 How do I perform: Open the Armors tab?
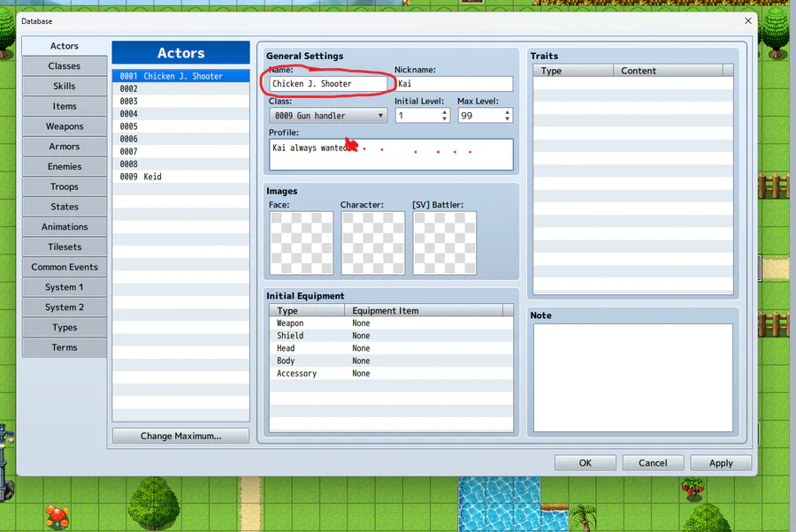point(65,146)
